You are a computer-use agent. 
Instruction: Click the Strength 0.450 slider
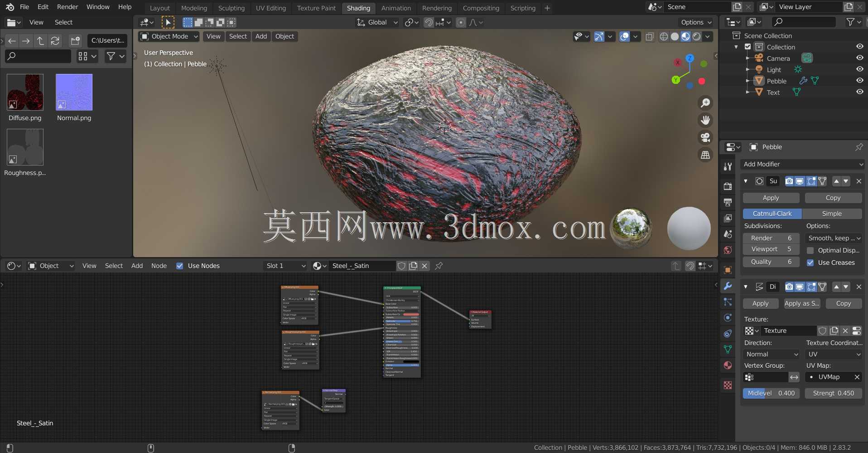click(x=833, y=393)
